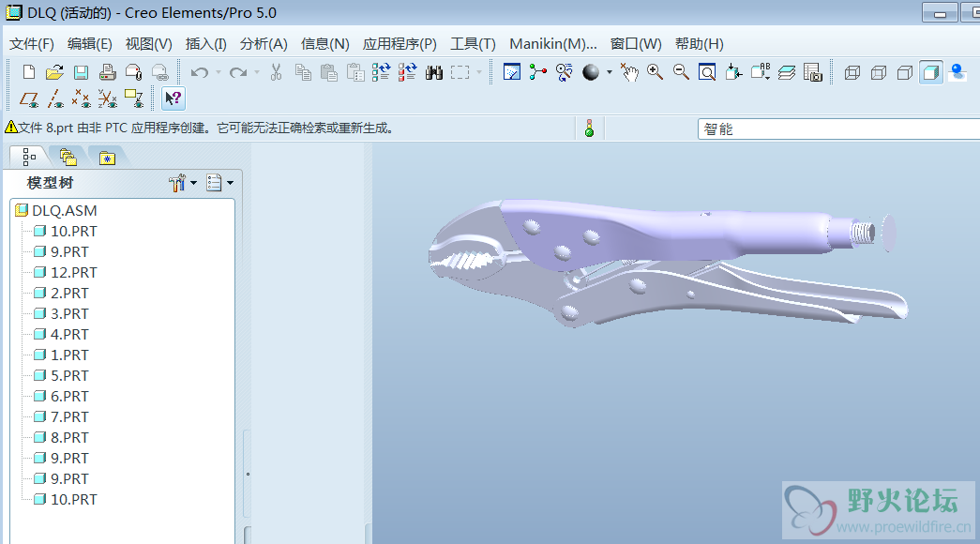Open the Regeneration Manager red-list icon

click(x=408, y=72)
